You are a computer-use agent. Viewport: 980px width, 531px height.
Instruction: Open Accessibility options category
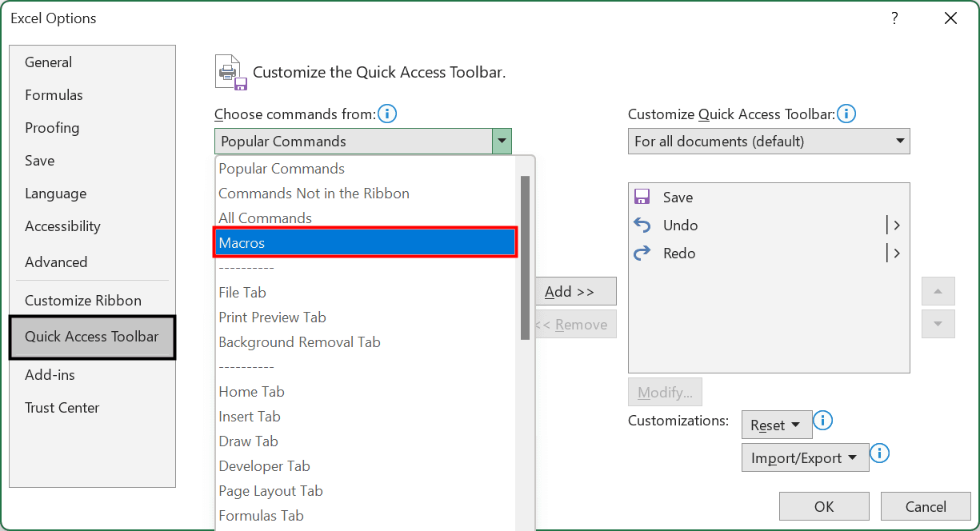pos(92,226)
